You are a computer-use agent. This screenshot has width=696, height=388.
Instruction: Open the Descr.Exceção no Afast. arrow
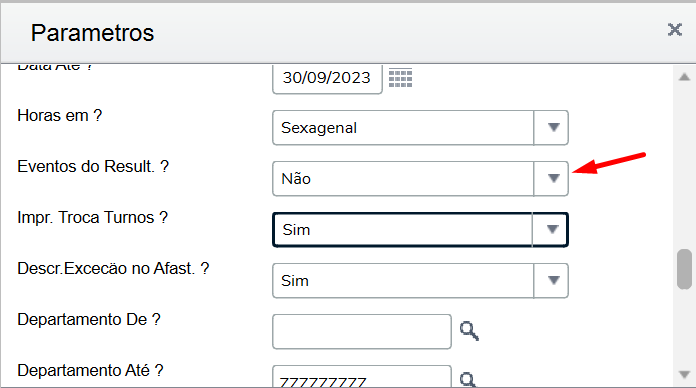pos(551,281)
